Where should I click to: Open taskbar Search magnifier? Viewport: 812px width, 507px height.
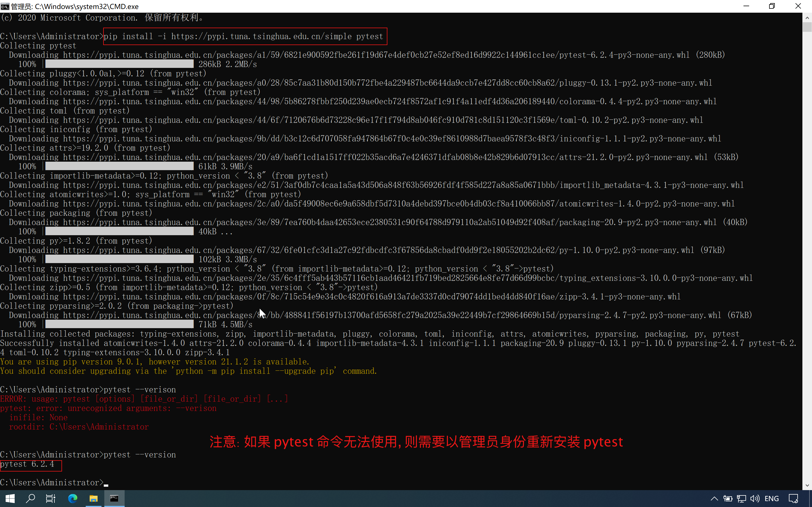pos(30,499)
